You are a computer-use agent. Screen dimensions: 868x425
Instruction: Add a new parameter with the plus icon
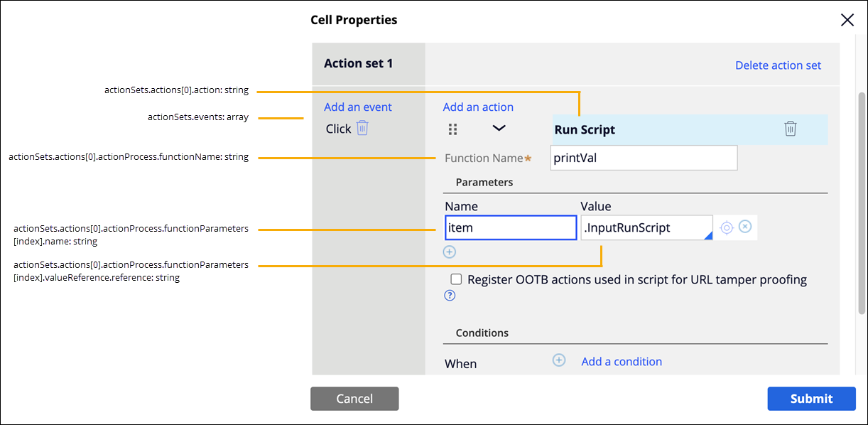(450, 252)
